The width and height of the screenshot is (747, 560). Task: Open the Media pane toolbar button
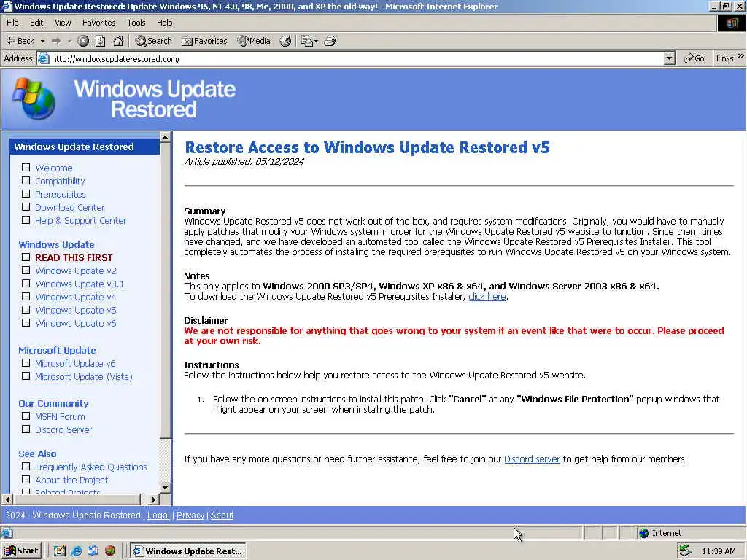pos(255,41)
